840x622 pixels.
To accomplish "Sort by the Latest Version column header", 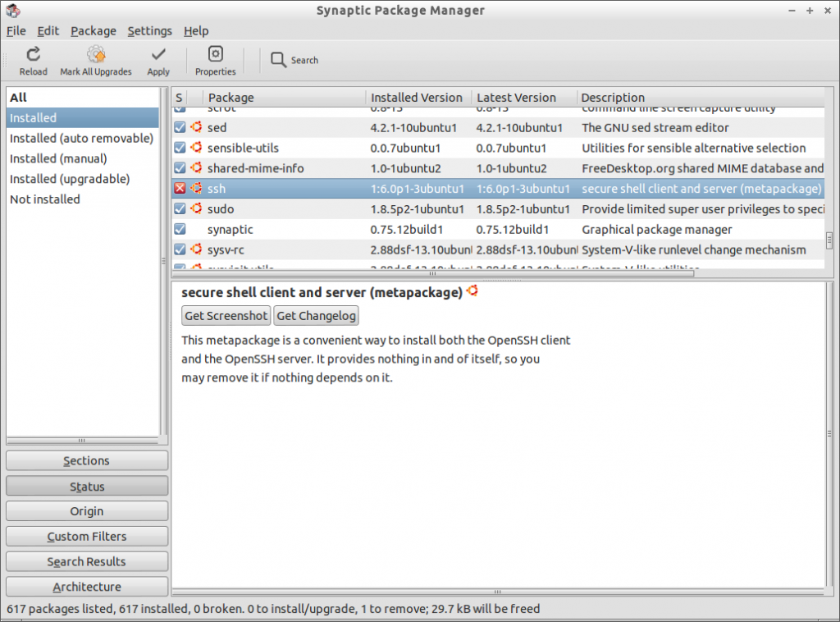I will point(517,98).
